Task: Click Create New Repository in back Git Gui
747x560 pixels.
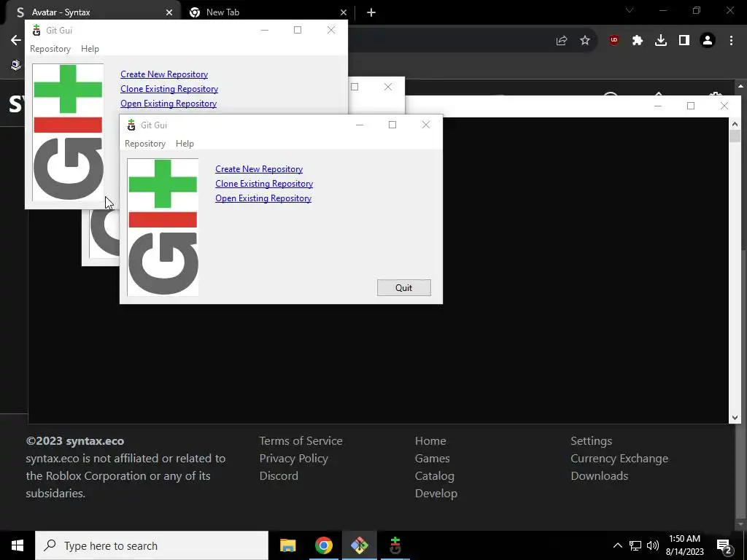Action: pyautogui.click(x=164, y=74)
